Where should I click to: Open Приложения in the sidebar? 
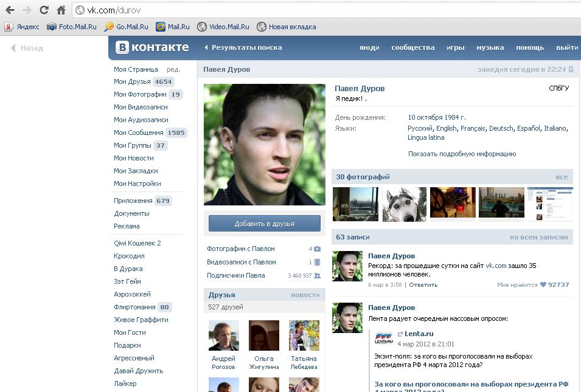point(133,201)
